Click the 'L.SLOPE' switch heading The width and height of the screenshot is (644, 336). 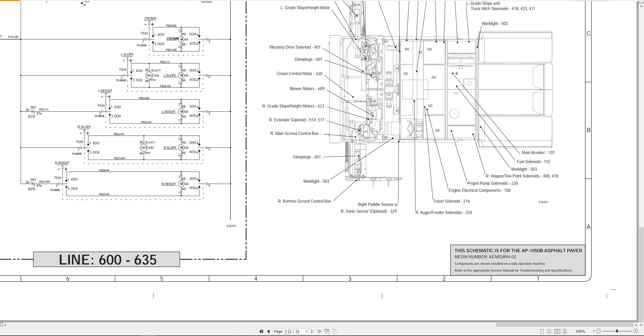tap(127, 54)
